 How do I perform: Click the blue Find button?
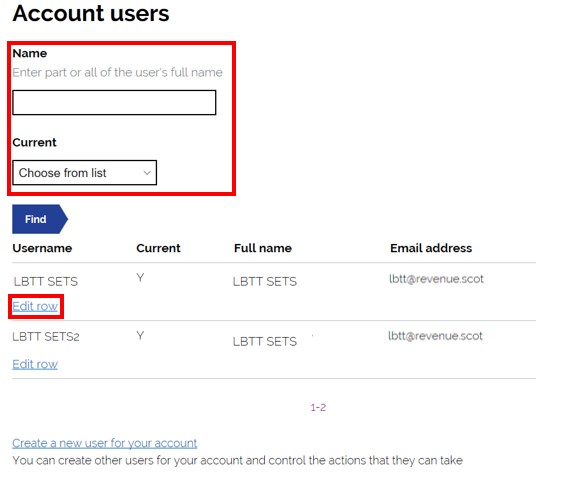(40, 219)
